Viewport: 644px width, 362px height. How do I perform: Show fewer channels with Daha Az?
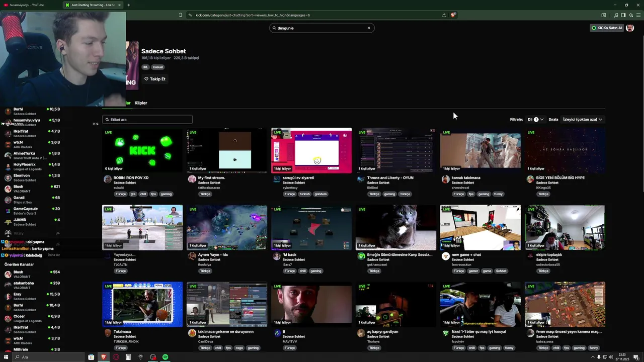(53, 255)
